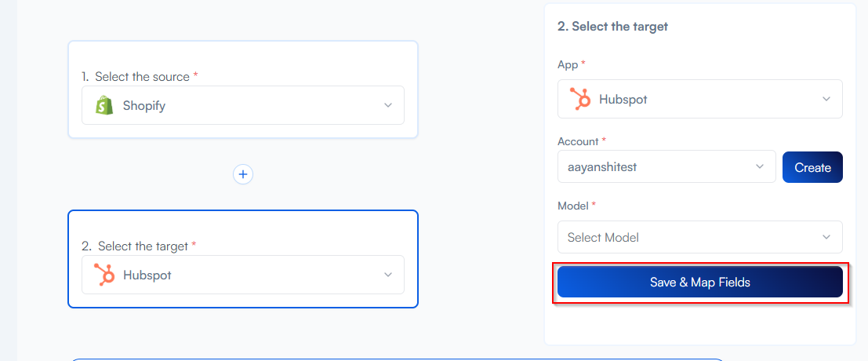This screenshot has height=361, width=868.
Task: Click the Hubspot logo in the App field
Action: [580, 99]
